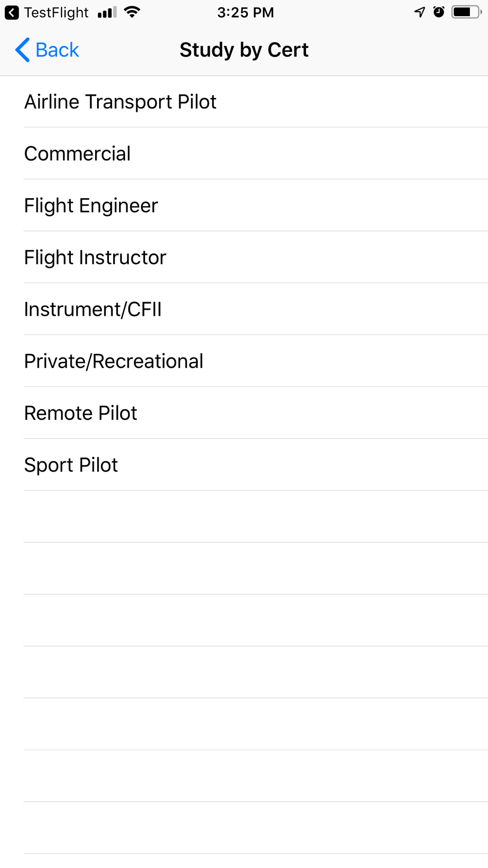Tap the TestFlight return arrow icon
The height and width of the screenshot is (868, 488).
[x=12, y=13]
